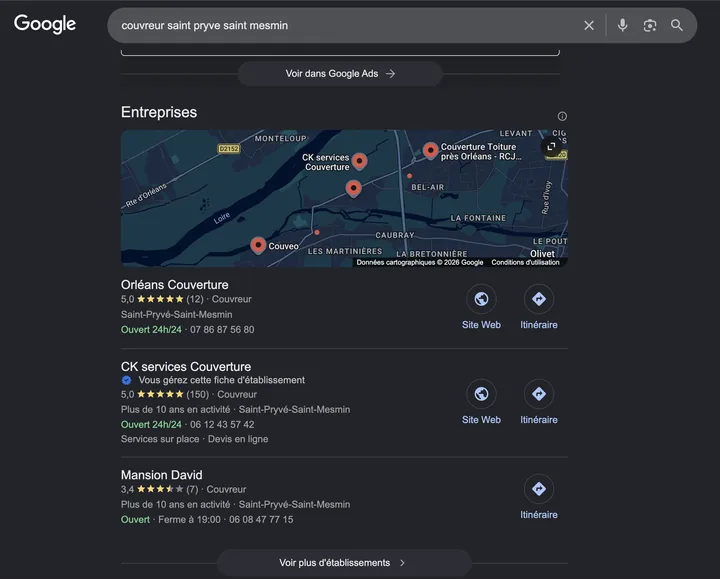
Task: Select CK services Couverture map pin
Action: (x=360, y=161)
